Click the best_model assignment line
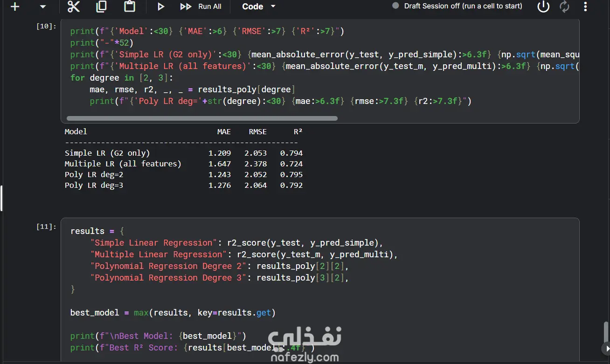This screenshot has height=364, width=610. point(173,313)
